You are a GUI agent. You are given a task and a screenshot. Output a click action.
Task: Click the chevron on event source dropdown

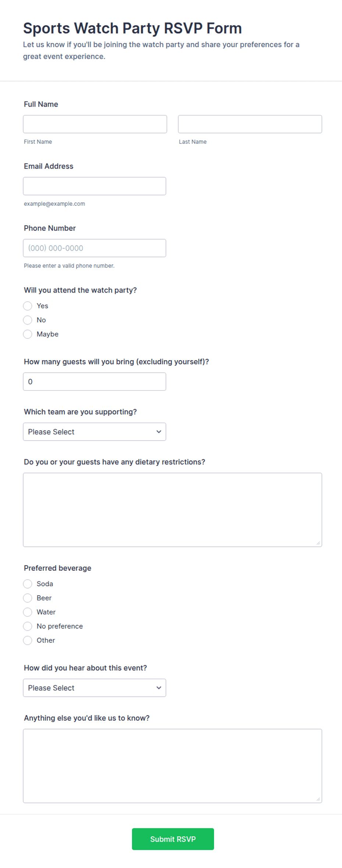pos(159,688)
